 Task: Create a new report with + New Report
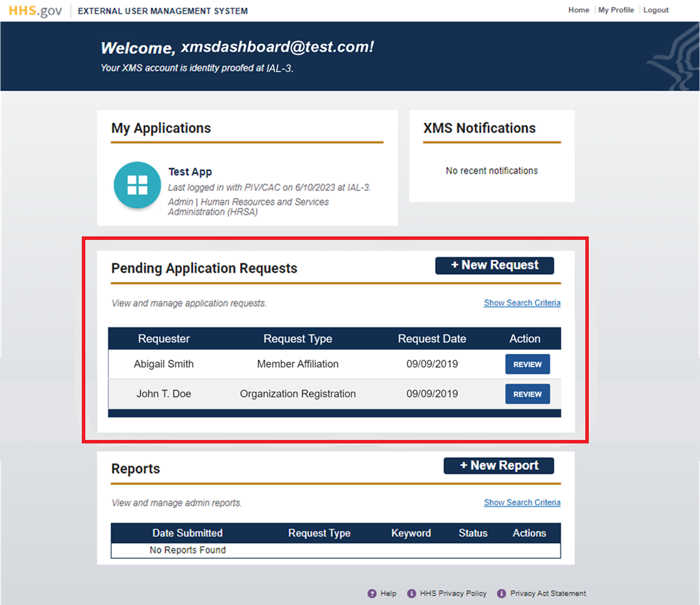click(x=499, y=466)
